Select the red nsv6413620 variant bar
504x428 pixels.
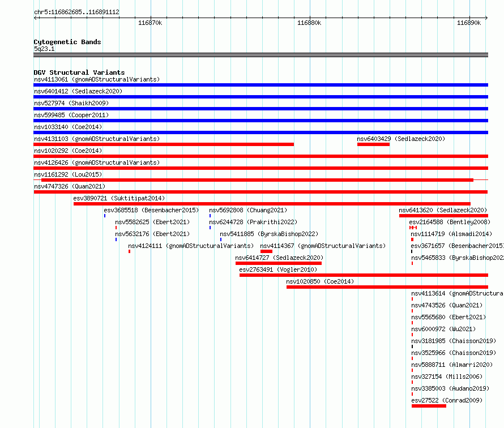[443, 216]
